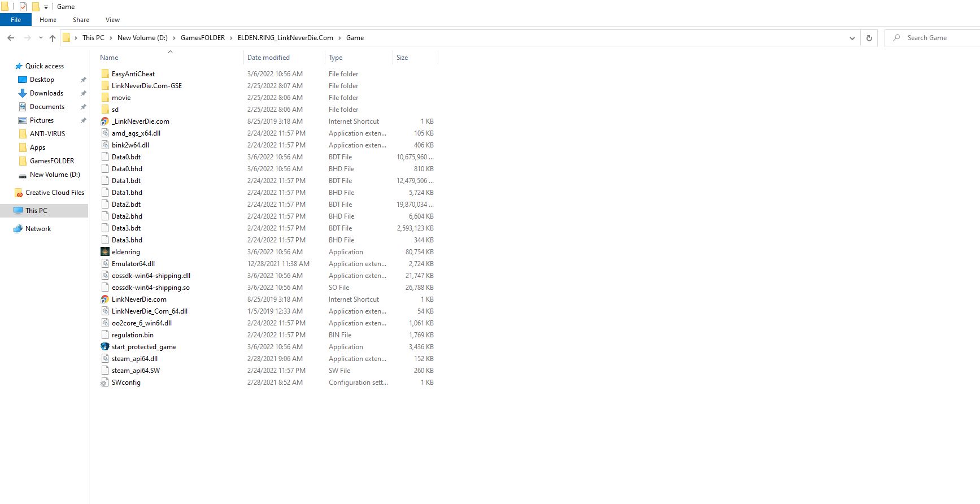Image resolution: width=980 pixels, height=504 pixels.
Task: Switch to the View ribbon tab
Action: pos(112,20)
